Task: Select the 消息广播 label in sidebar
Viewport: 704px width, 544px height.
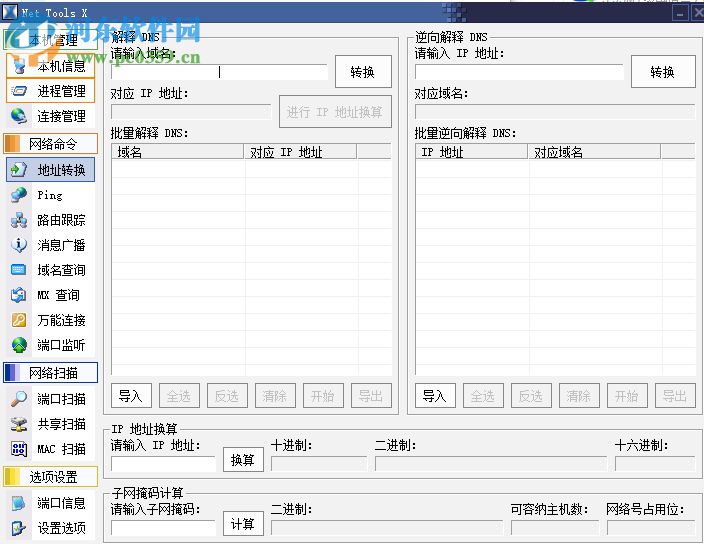Action: [x=62, y=245]
